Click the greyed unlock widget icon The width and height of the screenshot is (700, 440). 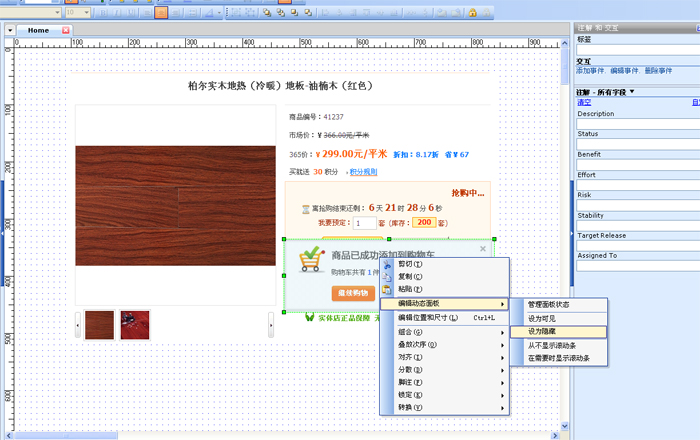[x=486, y=12]
